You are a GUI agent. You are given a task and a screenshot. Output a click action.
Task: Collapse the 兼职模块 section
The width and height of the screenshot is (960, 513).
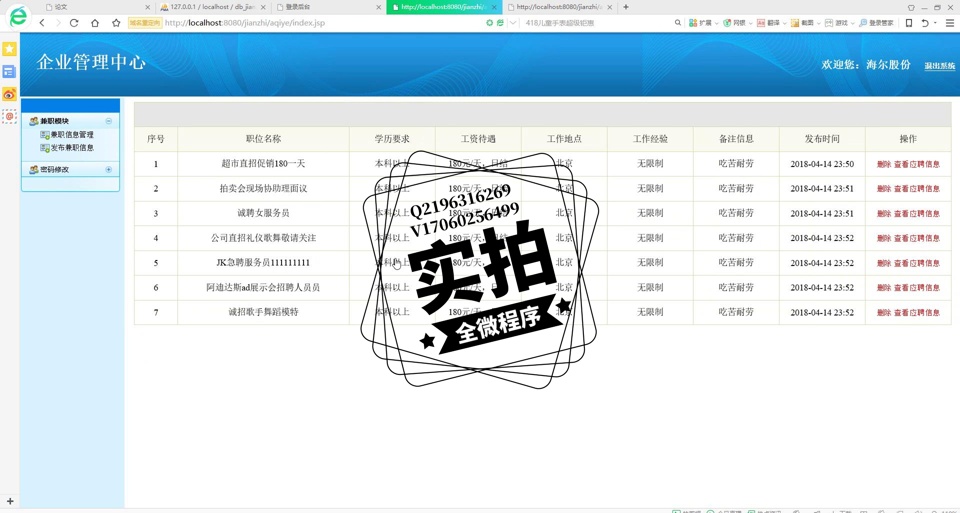point(109,121)
